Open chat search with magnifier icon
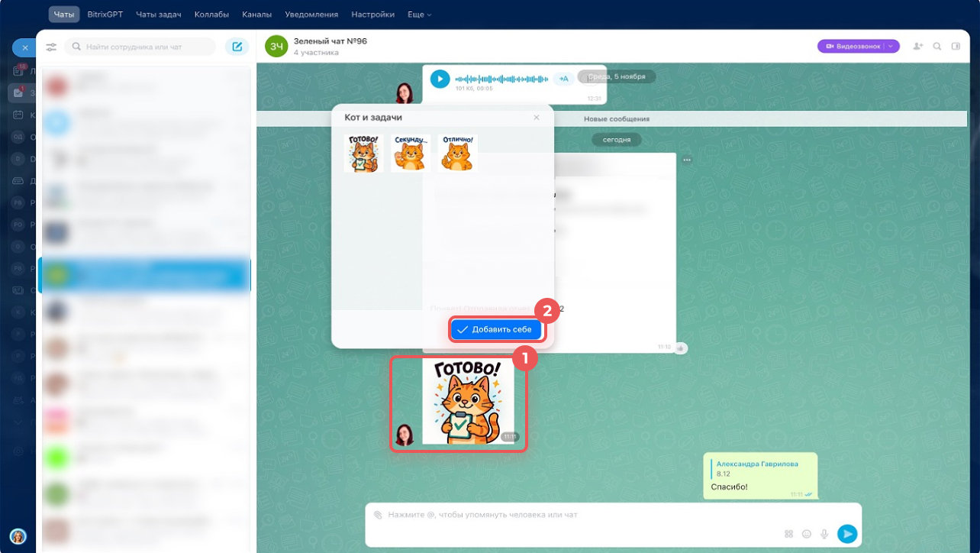The height and width of the screenshot is (553, 980). 937,47
